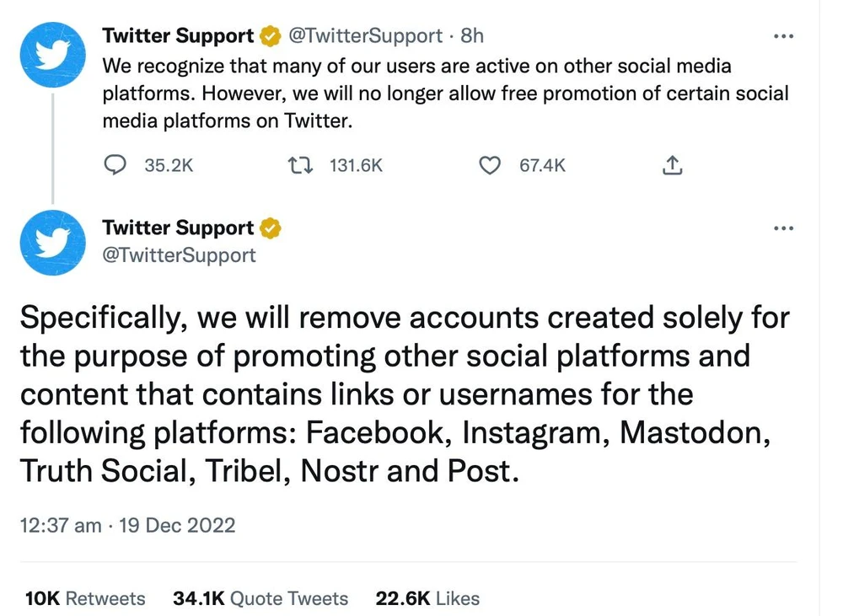This screenshot has width=843, height=616.
Task: Open the share icon on the first tweet
Action: click(x=672, y=165)
